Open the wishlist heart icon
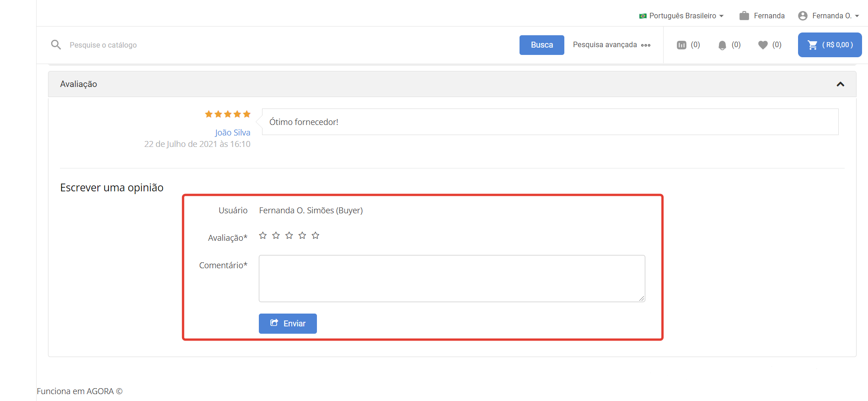The width and height of the screenshot is (868, 401). (763, 45)
